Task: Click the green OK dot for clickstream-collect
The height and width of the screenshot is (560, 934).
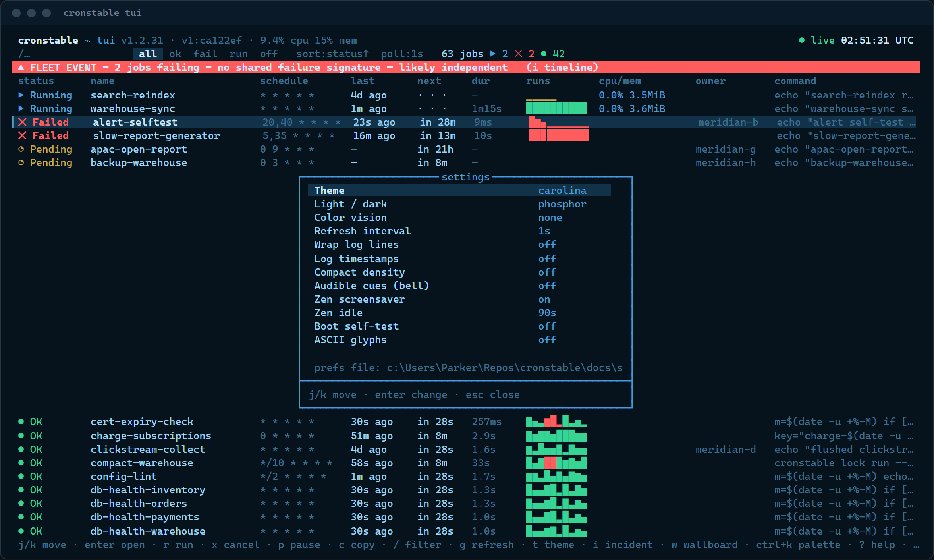Action: 21,449
